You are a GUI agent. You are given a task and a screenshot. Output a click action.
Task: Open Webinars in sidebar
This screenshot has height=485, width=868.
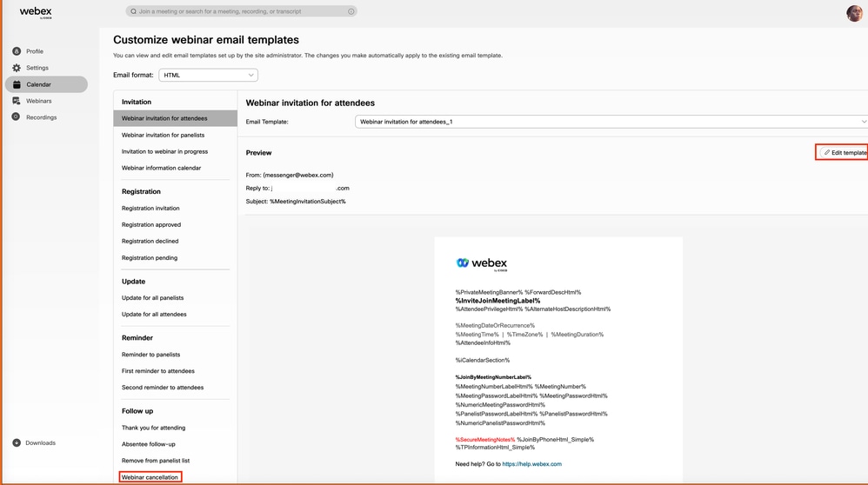[x=39, y=101]
